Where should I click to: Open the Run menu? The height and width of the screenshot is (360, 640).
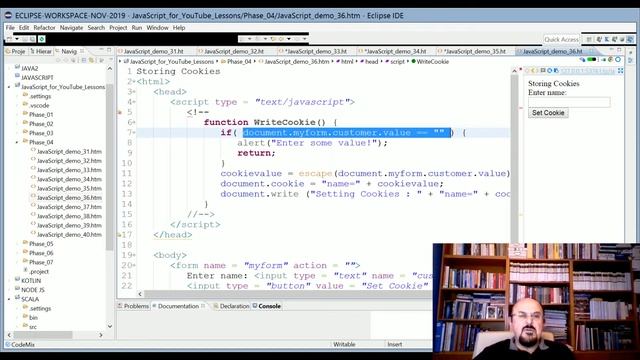coord(137,28)
